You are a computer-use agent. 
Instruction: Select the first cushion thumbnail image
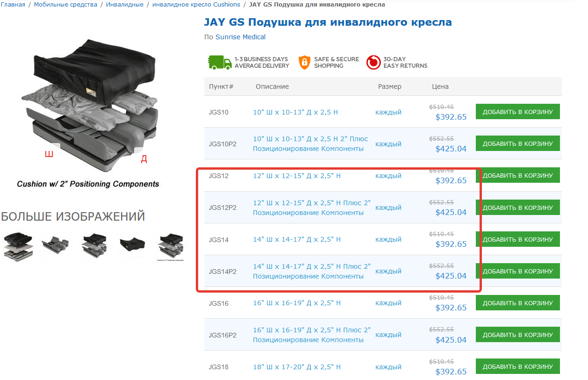pyautogui.click(x=18, y=246)
